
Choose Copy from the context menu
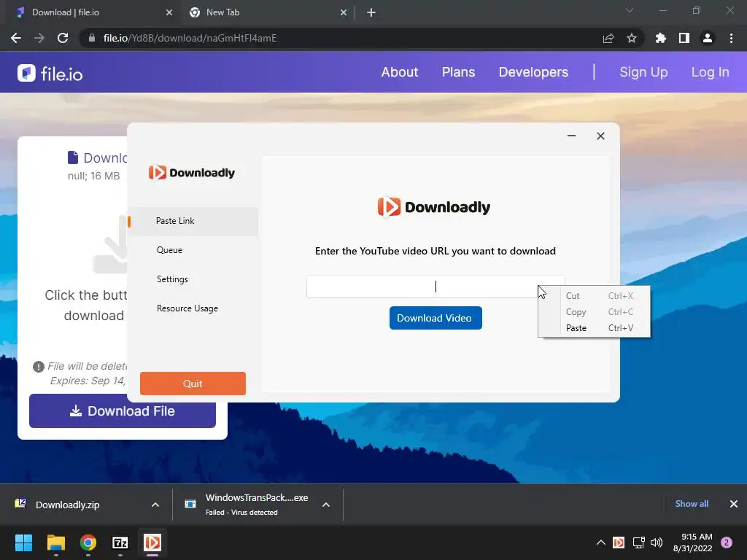[594, 312]
